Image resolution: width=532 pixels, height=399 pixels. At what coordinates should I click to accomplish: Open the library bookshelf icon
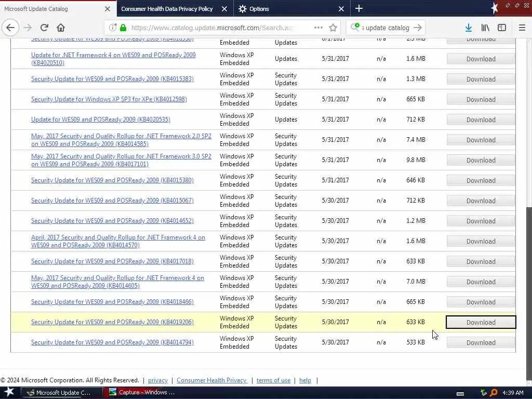coord(485,28)
